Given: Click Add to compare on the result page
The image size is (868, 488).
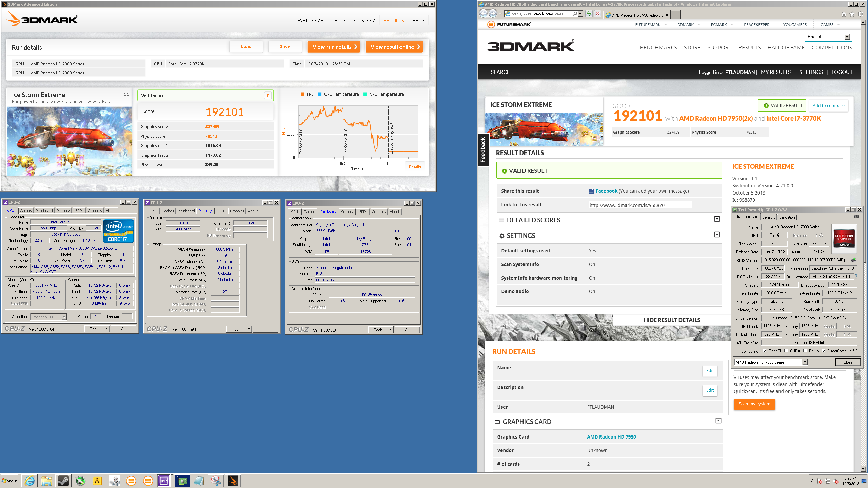Looking at the screenshot, I should coord(828,105).
